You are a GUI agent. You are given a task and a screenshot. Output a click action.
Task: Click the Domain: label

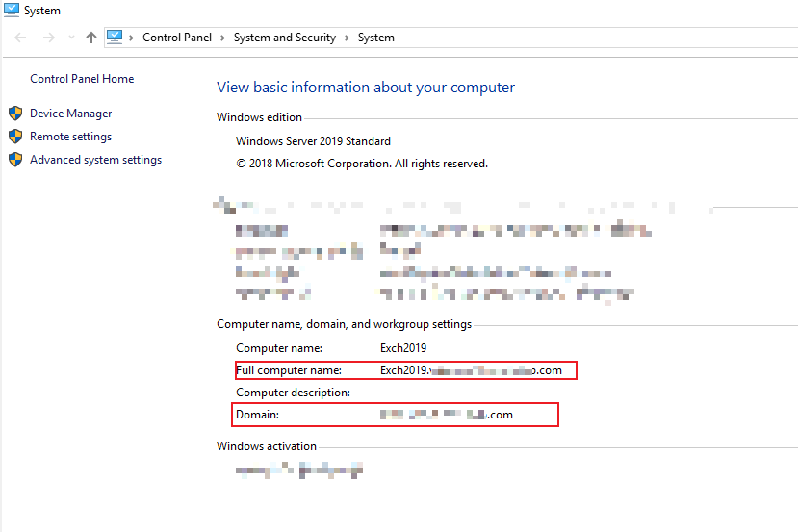[257, 415]
